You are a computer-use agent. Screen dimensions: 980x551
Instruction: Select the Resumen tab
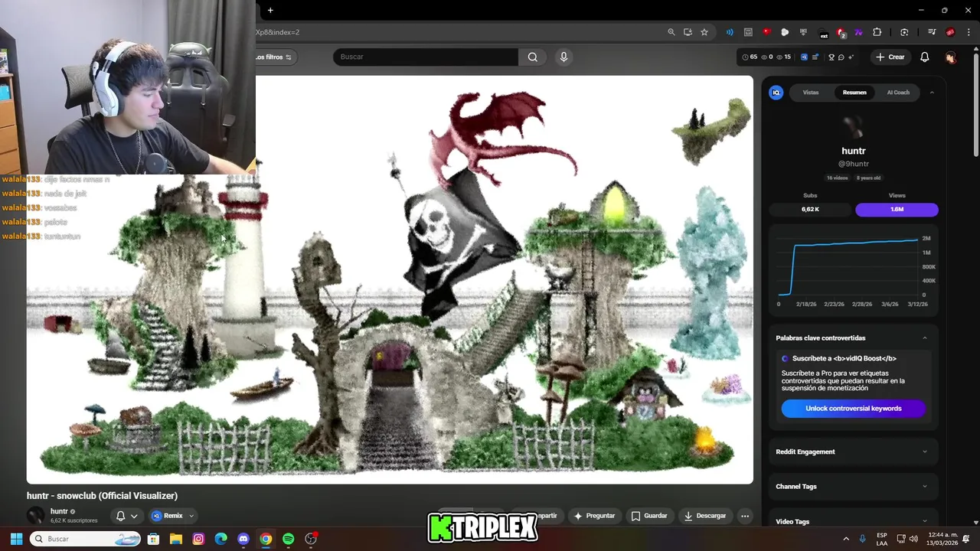coord(854,93)
